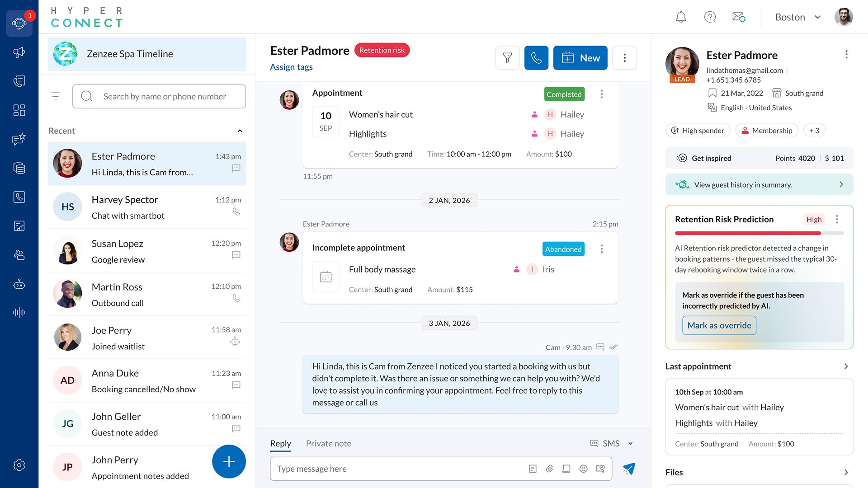This screenshot has height=488, width=868.
Task: Click the emoji icon in message box
Action: (x=583, y=469)
